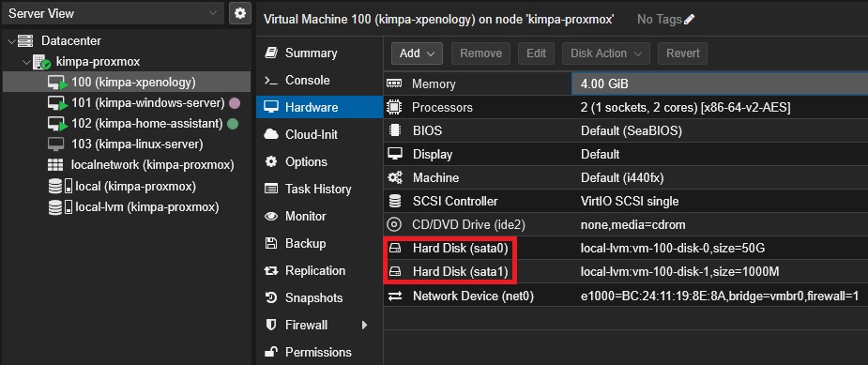Viewport: 868px width, 365px height.
Task: Click the CD/DVD disc icon
Action: tap(394, 224)
